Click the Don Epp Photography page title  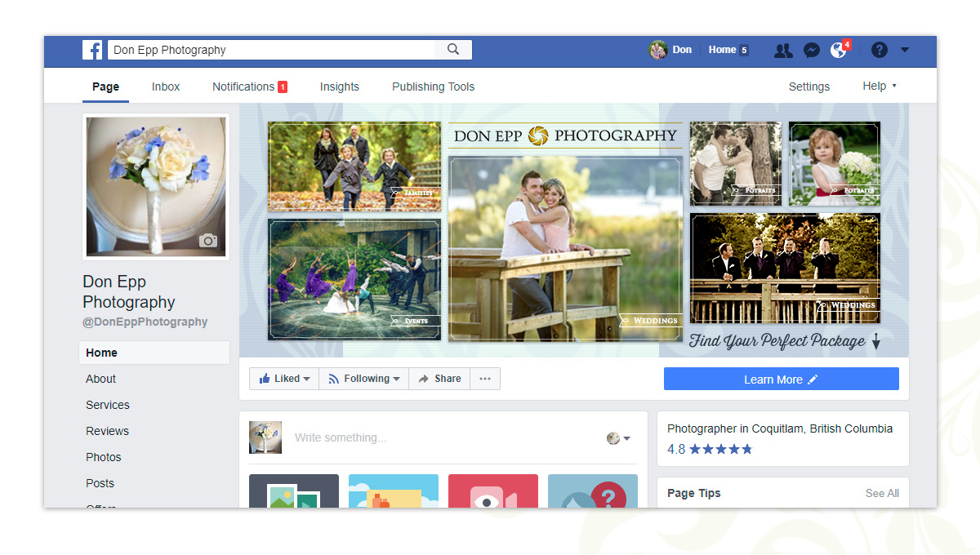pos(129,291)
